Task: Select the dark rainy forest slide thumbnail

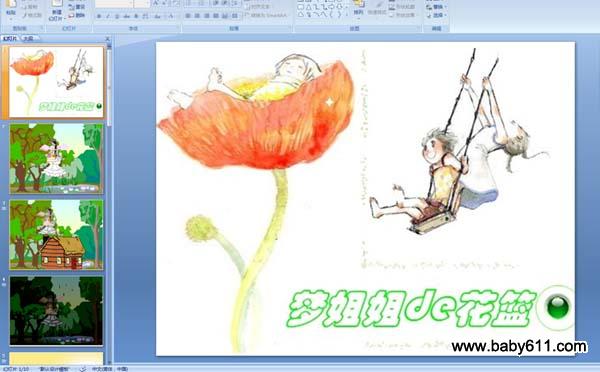Action: [x=56, y=311]
